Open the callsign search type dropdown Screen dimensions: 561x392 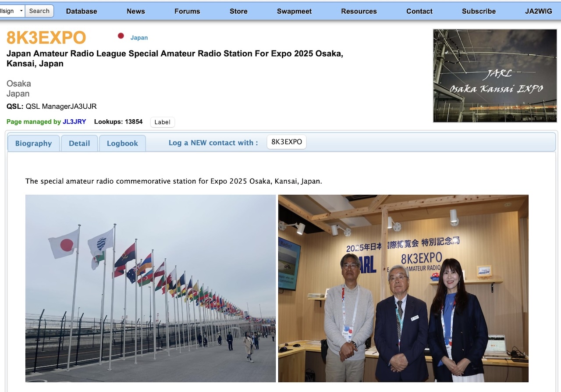coord(12,11)
